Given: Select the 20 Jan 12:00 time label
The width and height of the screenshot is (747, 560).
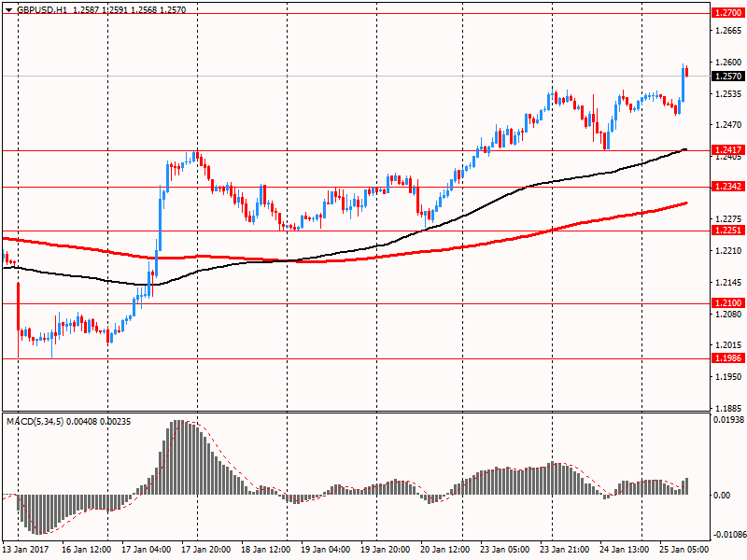Looking at the screenshot, I should click(445, 549).
